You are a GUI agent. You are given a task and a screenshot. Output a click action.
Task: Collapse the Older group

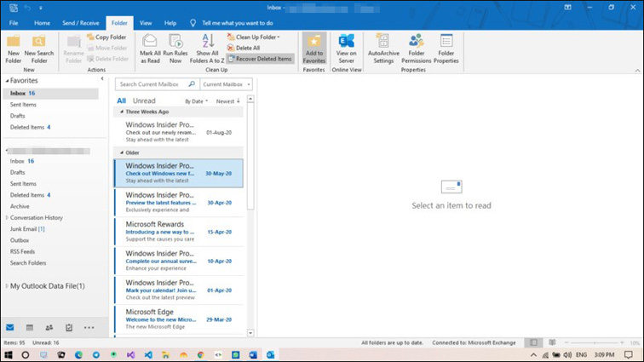[x=122, y=152]
